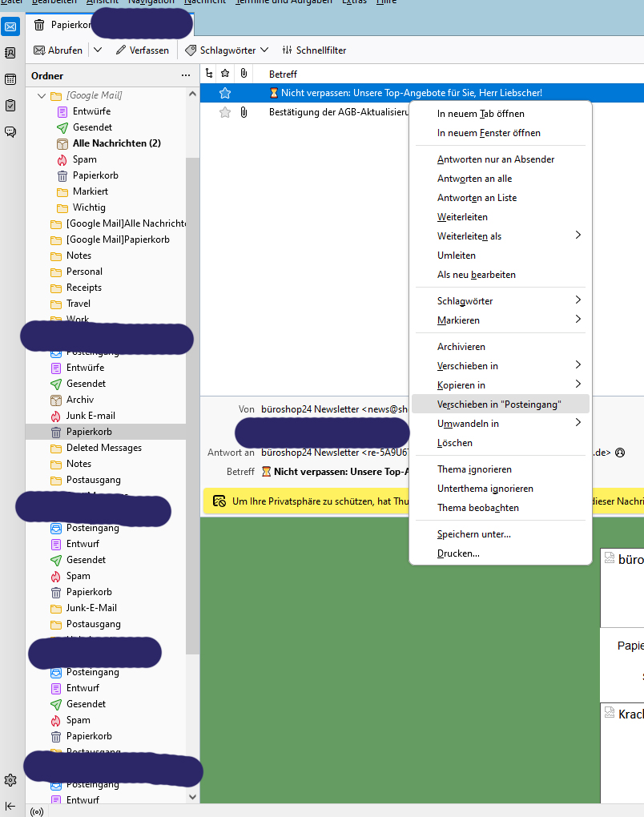Open the Ordner pane options (three dots)
Viewport: 644px width, 817px height.
[x=186, y=76]
